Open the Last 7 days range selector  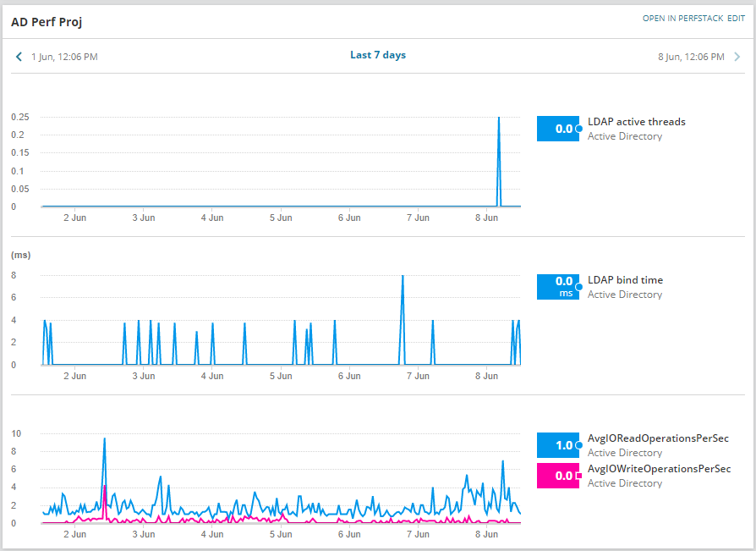click(378, 55)
